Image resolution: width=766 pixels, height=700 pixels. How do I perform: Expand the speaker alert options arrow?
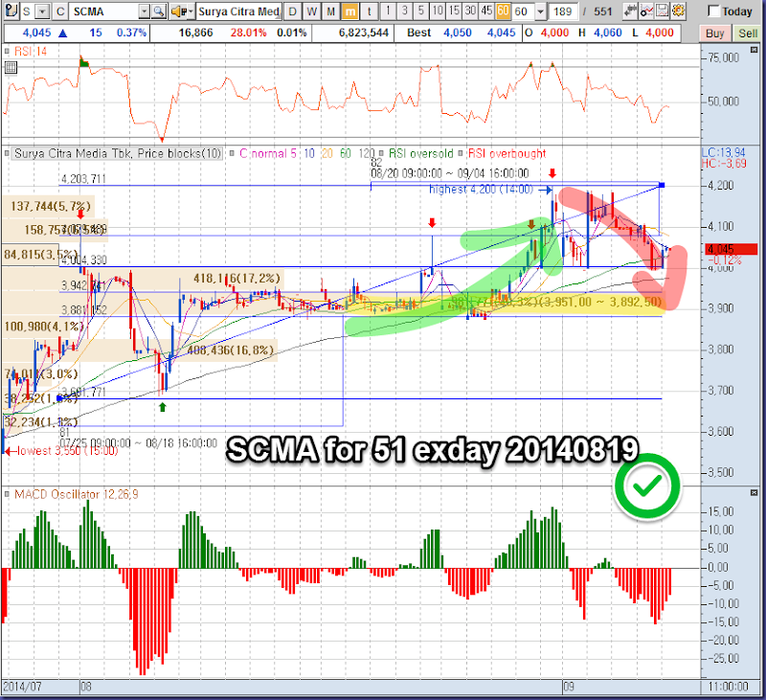[x=191, y=11]
